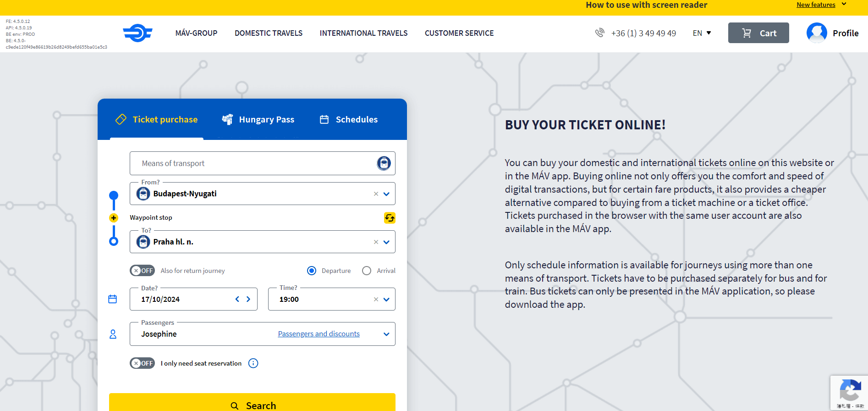Open the MÁV-GROUP menu
The image size is (868, 411).
click(196, 33)
